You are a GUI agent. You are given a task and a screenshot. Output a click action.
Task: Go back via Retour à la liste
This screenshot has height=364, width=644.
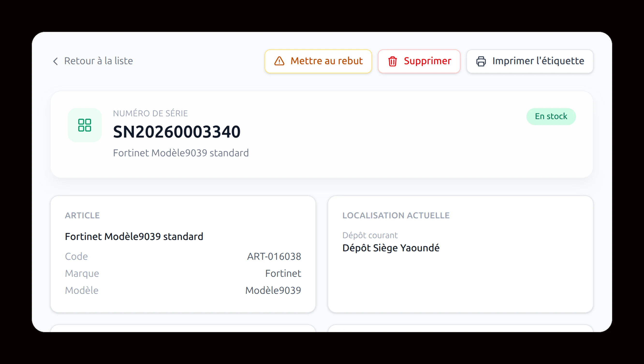click(x=93, y=61)
